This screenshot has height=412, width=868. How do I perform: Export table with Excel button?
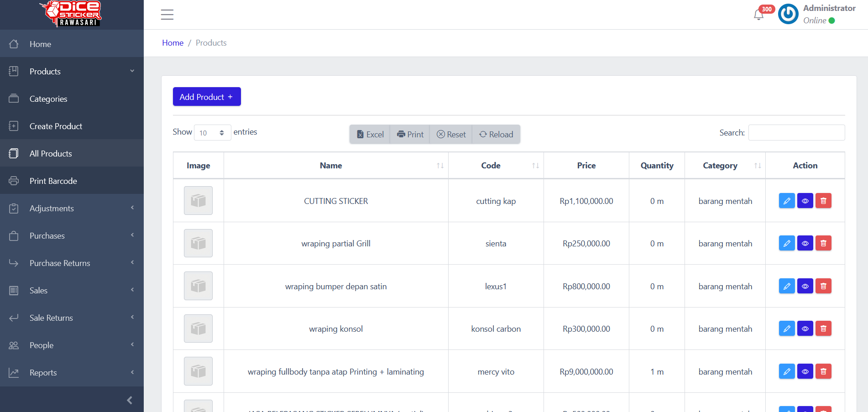click(x=370, y=135)
